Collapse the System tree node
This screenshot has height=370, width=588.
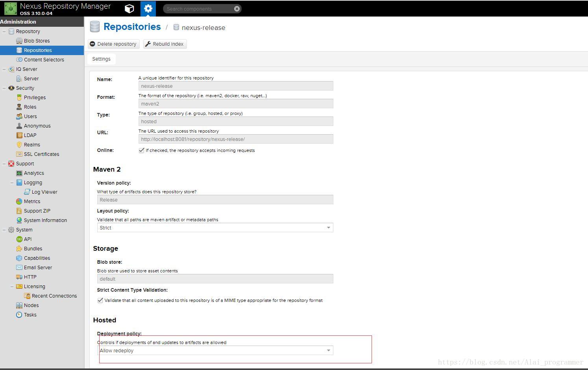[x=4, y=230]
